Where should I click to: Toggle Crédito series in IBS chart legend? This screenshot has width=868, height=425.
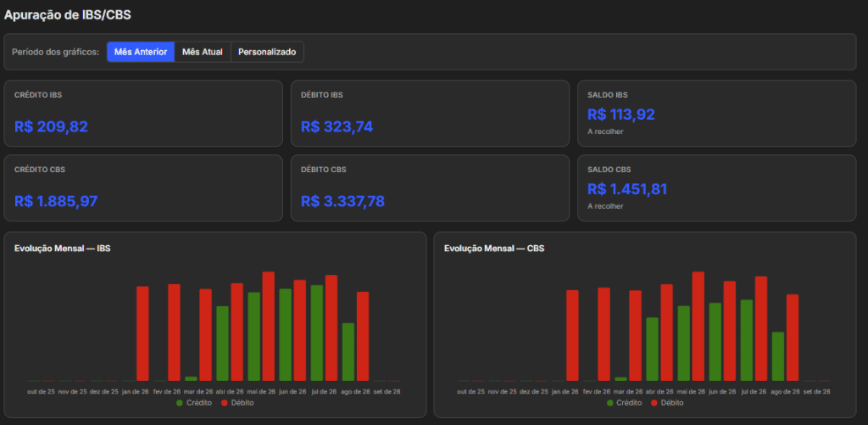tap(194, 403)
